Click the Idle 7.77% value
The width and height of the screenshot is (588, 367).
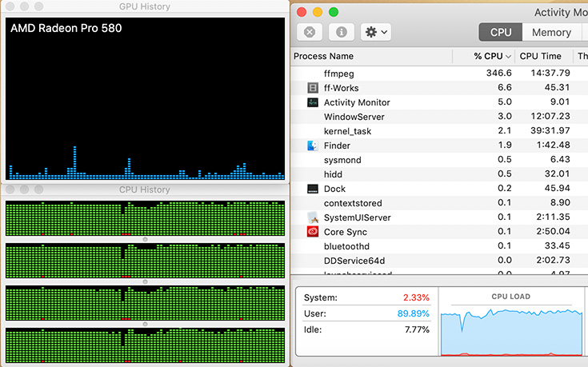tap(417, 329)
